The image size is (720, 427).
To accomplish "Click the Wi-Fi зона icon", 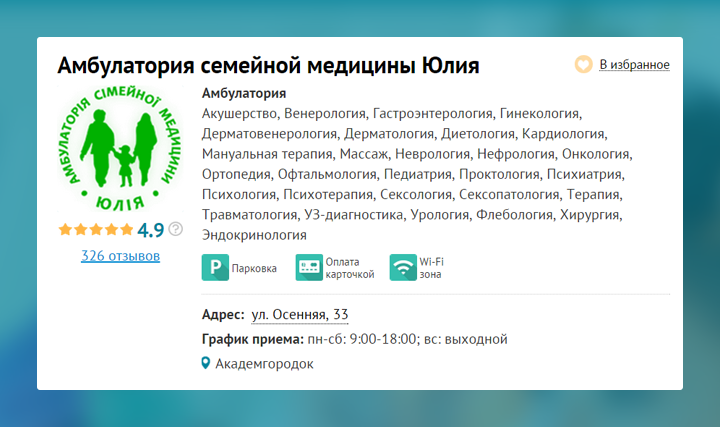I will pyautogui.click(x=403, y=267).
